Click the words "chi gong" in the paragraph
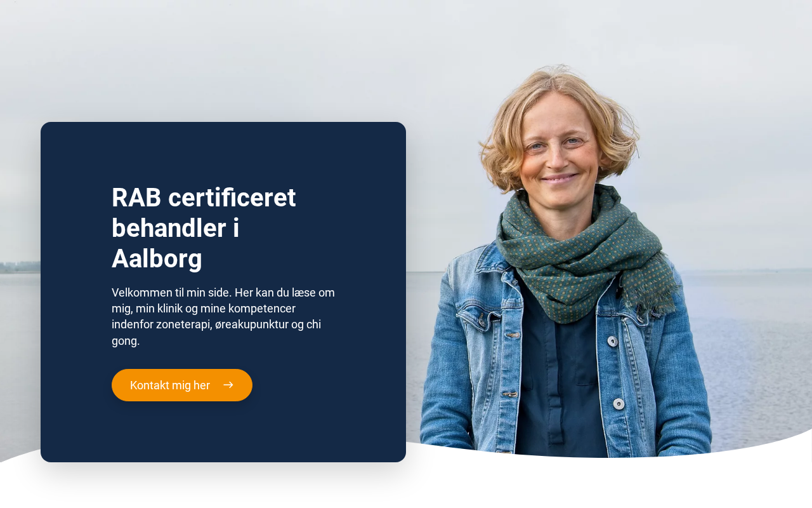Screen dimensions: 812x508 (x=216, y=333)
